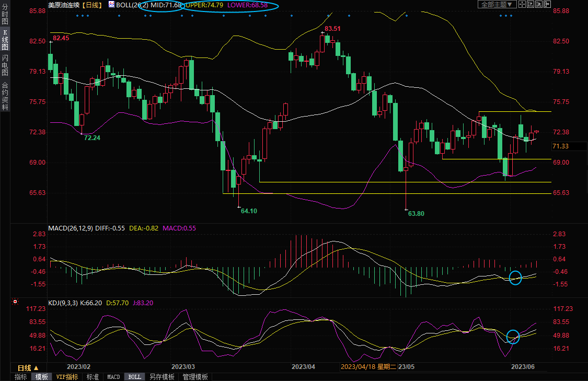Click the small red icon beside KDJ
Screen dimensions: 588x381
pyautogui.click(x=15, y=302)
